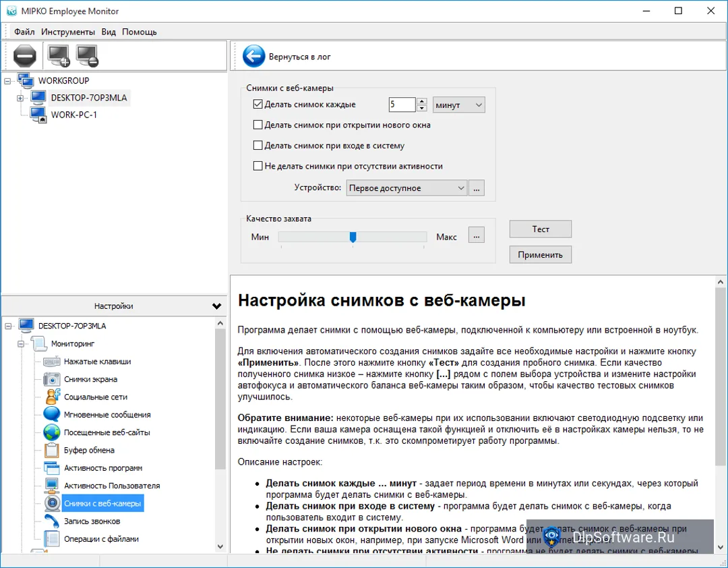
Task: Select Снимки с веб-камеры item
Action: click(x=102, y=503)
